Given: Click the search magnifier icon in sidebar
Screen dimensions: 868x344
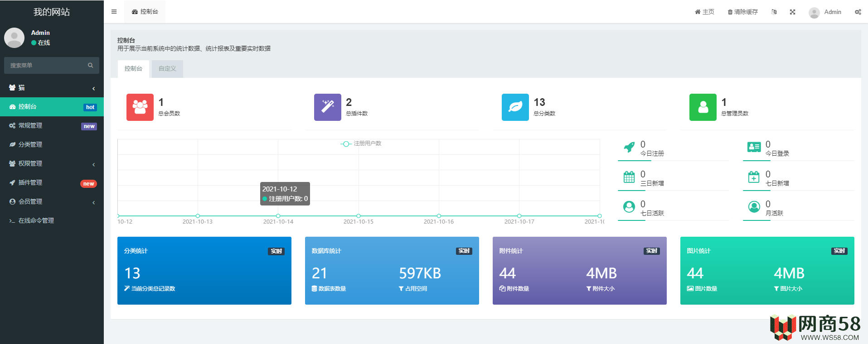Looking at the screenshot, I should (x=90, y=65).
